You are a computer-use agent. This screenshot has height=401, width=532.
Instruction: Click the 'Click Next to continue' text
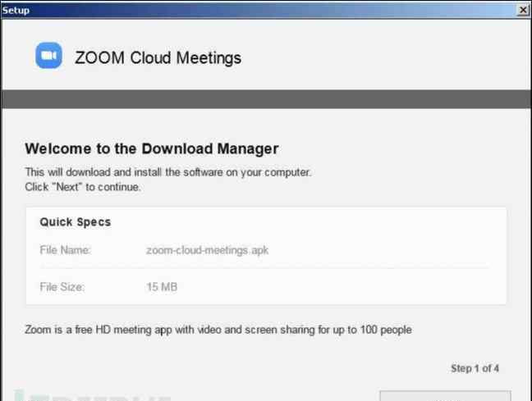click(83, 187)
